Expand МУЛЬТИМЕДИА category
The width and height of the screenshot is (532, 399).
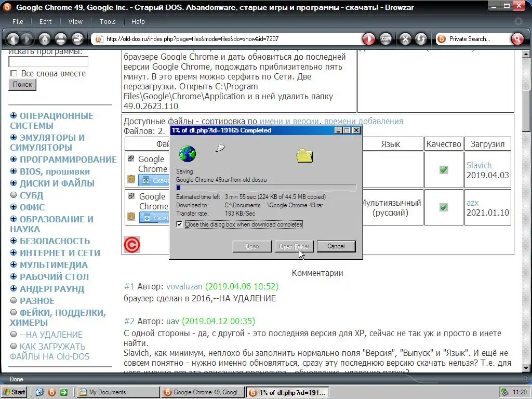pos(13,264)
